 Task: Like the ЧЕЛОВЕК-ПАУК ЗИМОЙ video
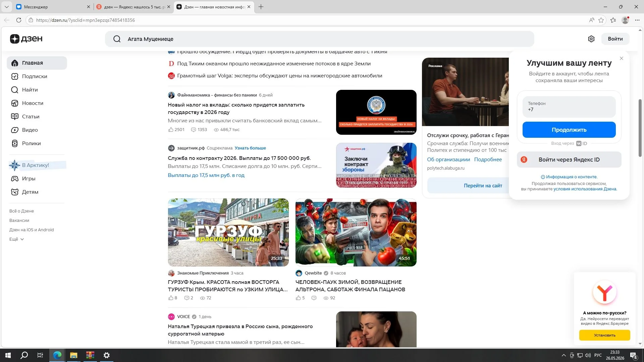coord(300,298)
